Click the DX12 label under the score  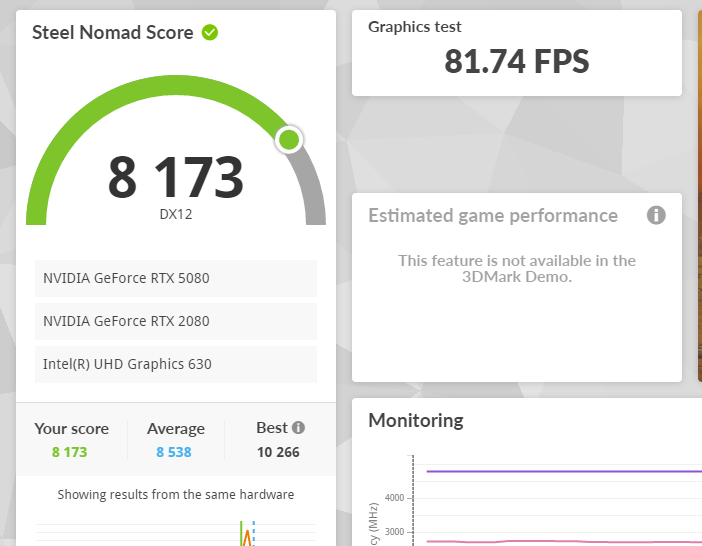pyautogui.click(x=176, y=214)
